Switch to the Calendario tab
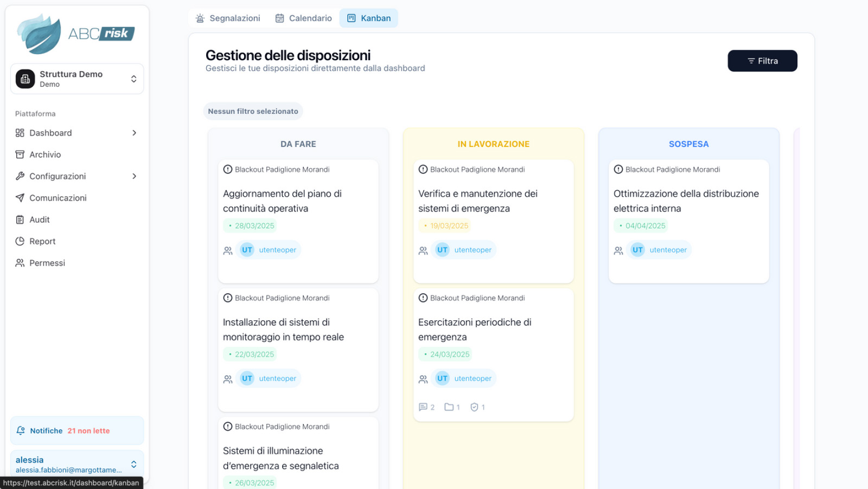 (303, 18)
